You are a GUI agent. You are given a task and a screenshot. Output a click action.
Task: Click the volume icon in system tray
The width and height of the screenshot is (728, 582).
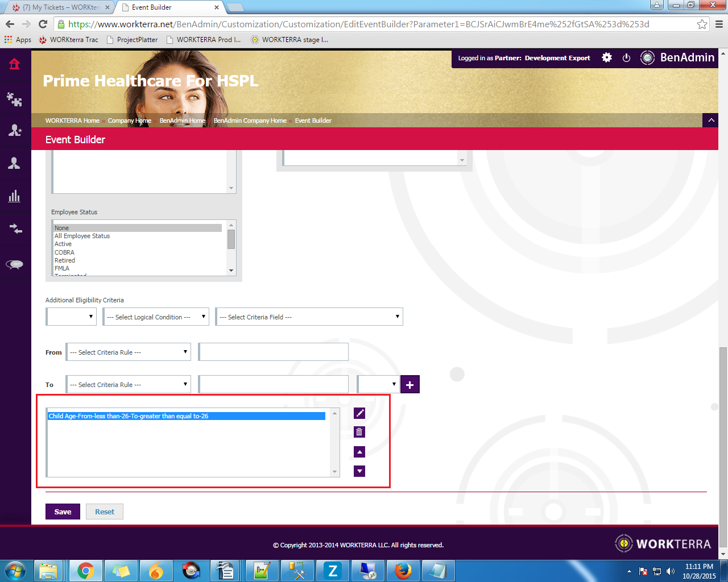coord(671,571)
